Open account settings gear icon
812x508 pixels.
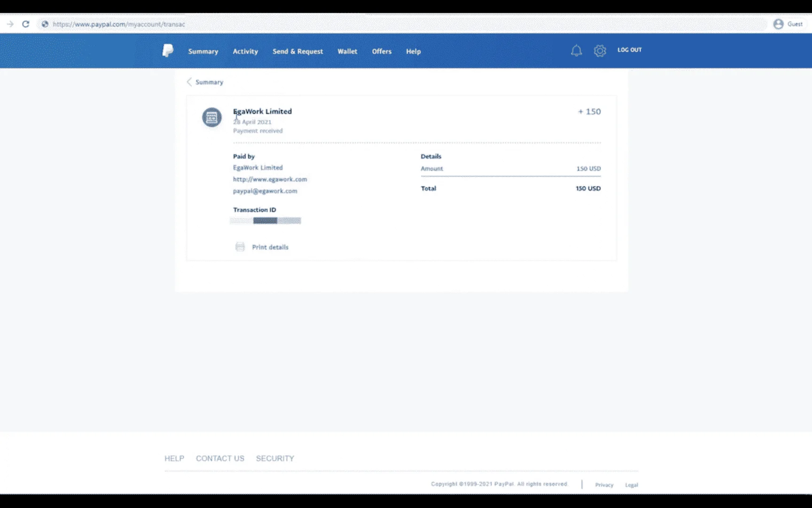coord(600,51)
